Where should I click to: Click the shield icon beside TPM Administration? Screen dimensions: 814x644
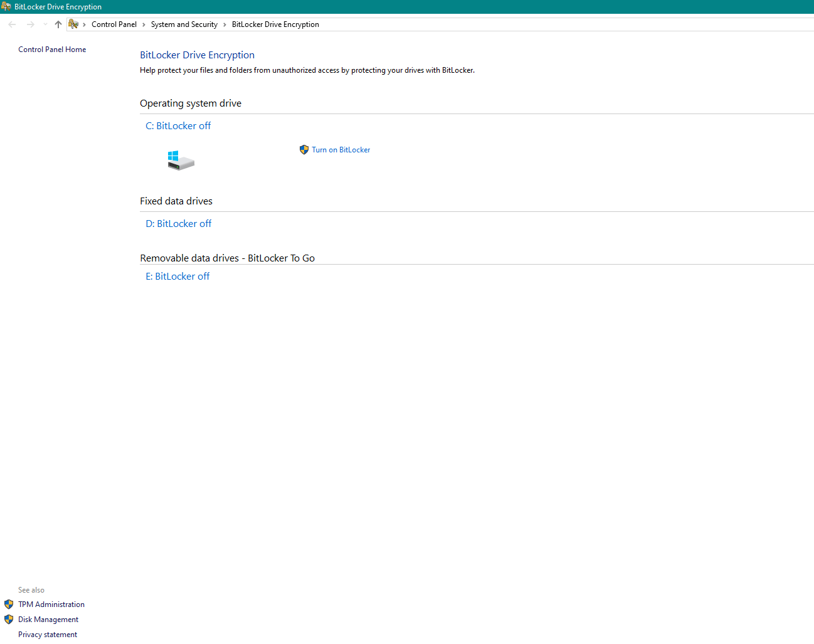pyautogui.click(x=9, y=604)
